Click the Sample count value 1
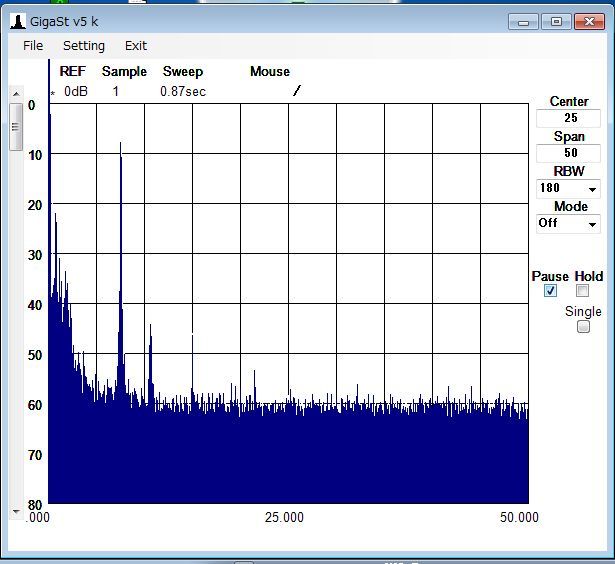615x564 pixels. point(115,91)
